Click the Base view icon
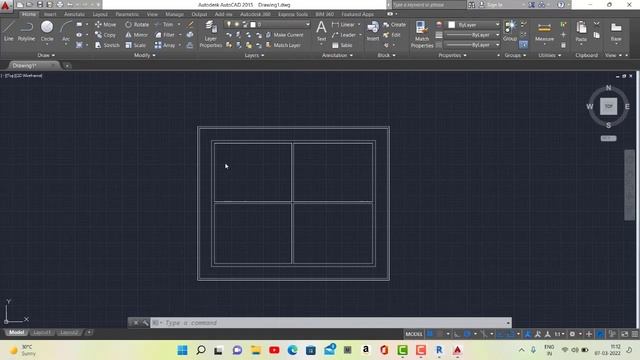The width and height of the screenshot is (640, 360). coord(616,31)
